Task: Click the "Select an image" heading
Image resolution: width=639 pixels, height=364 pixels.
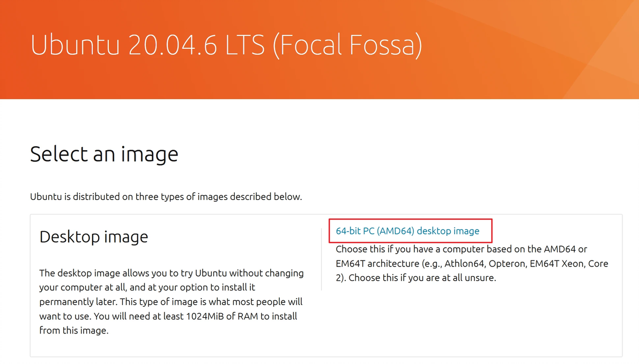Action: (104, 154)
